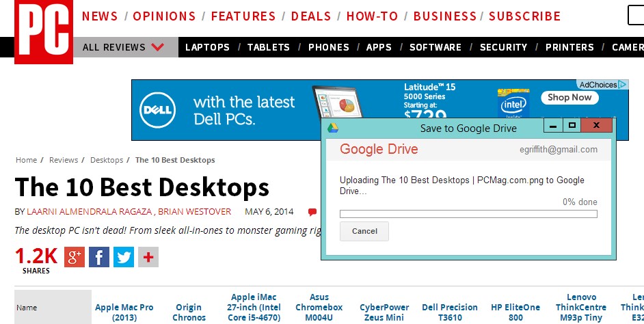The width and height of the screenshot is (644, 324).
Task: Click the 1.2K shares count
Action: pos(36,256)
